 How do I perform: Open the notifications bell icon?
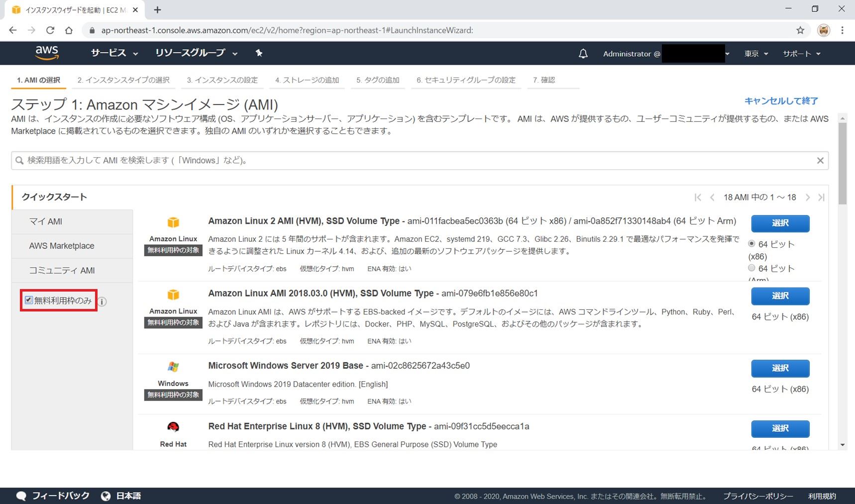[x=583, y=54]
